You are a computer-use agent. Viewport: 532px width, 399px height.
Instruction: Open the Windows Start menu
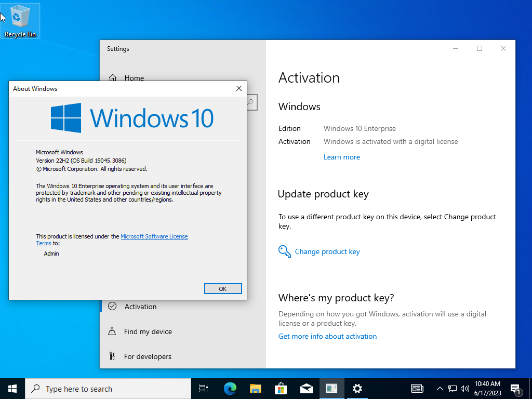[x=12, y=389]
